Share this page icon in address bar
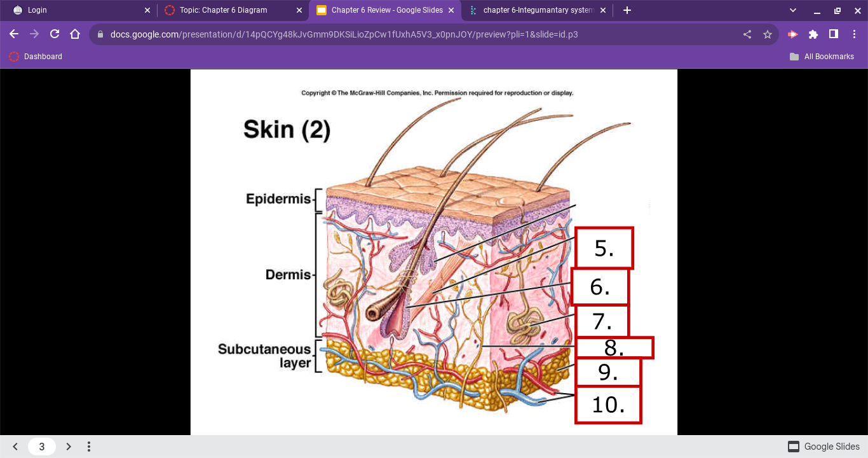This screenshot has height=458, width=868. [747, 34]
